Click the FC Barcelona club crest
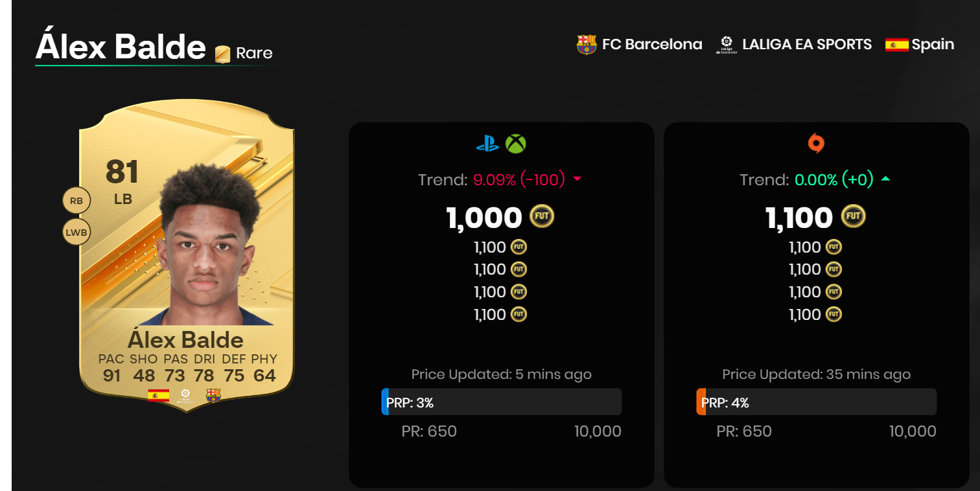Screen dimensions: 980x491 [585, 44]
